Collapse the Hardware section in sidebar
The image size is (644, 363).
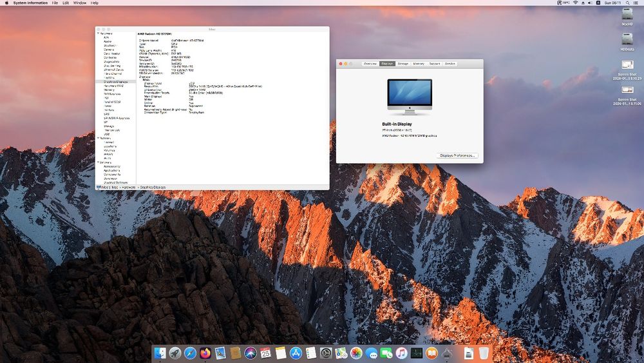(x=98, y=34)
